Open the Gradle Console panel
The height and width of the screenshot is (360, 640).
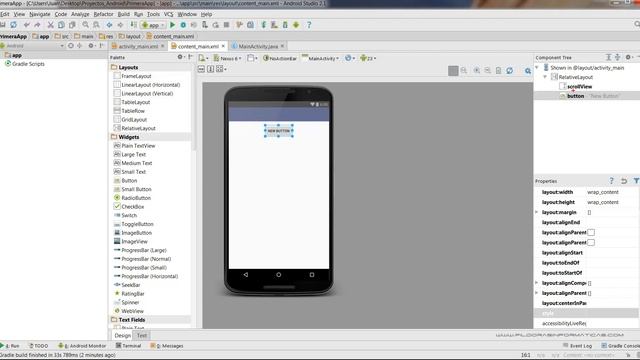pos(620,346)
